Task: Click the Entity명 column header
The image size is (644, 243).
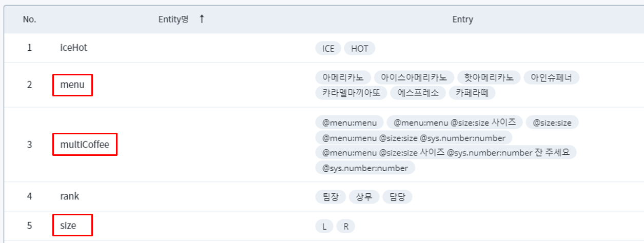Action: [173, 19]
